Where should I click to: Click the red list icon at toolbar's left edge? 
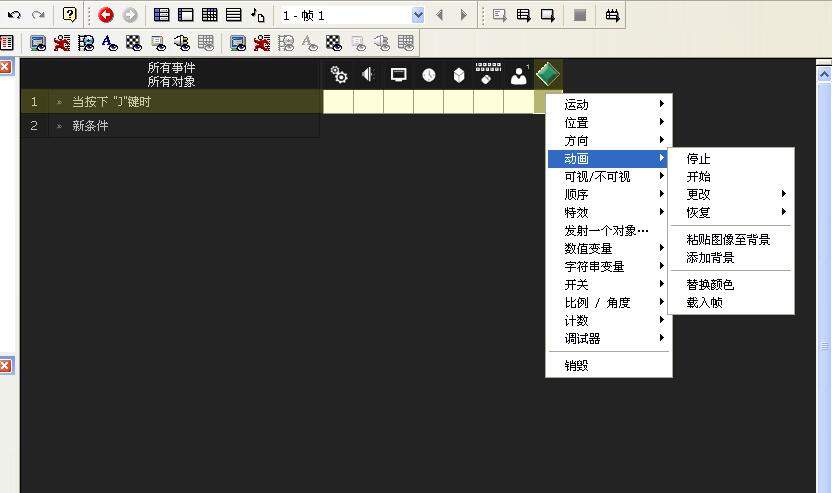(6, 42)
